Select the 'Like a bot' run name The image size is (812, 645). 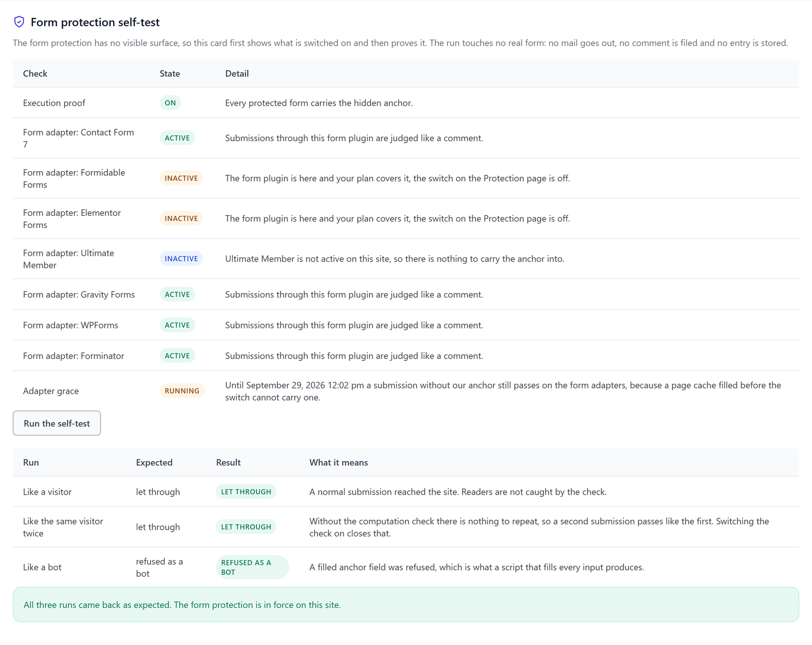(42, 567)
